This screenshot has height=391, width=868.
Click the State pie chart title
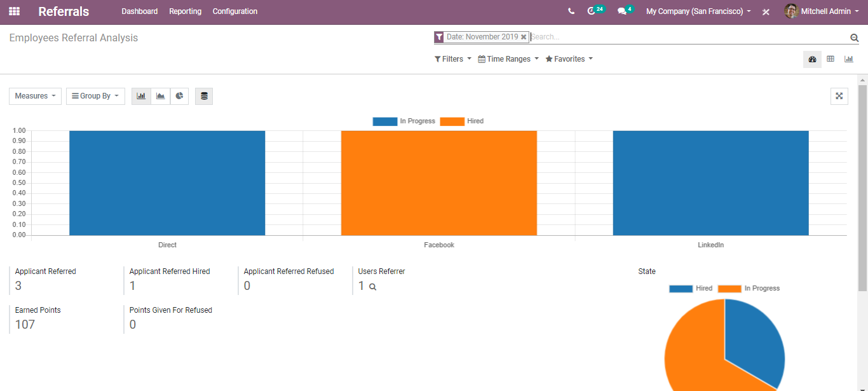coord(647,271)
